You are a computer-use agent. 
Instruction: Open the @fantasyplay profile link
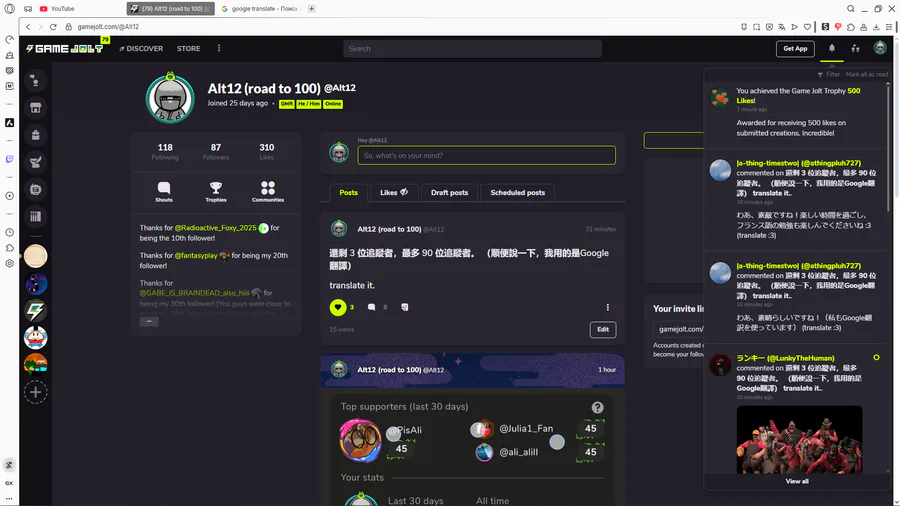point(196,255)
